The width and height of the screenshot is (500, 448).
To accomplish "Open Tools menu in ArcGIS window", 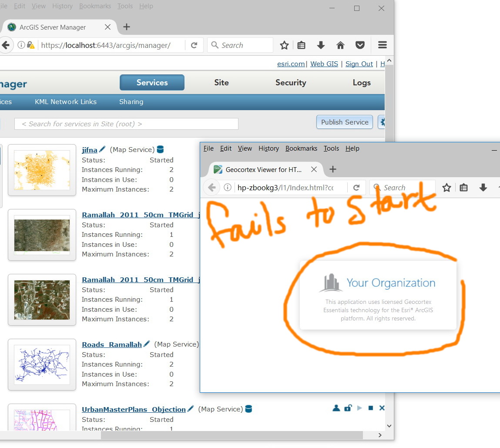I will coord(125,6).
